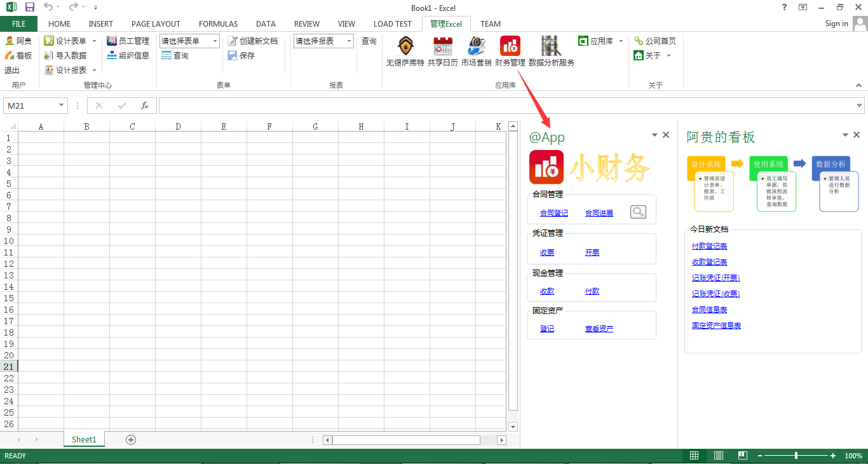
Task: Open 记账凭证(开票) document link
Action: pyautogui.click(x=716, y=278)
